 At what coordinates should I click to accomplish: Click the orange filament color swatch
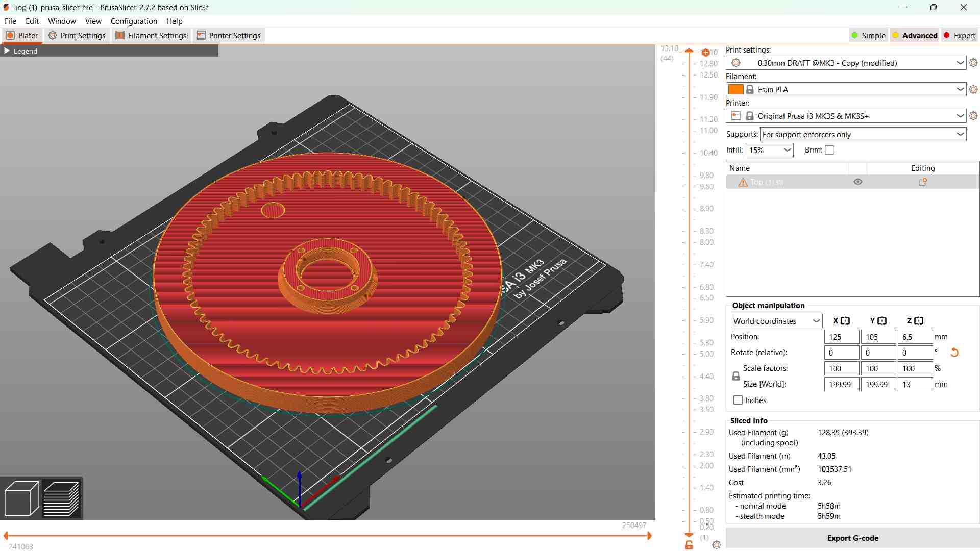coord(736,89)
